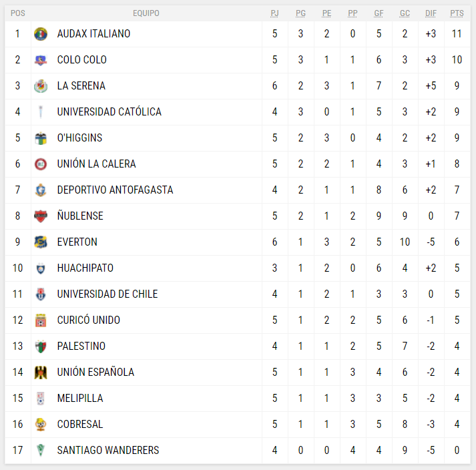
Task: Open Universidad Católica team name link
Action: tap(109, 111)
